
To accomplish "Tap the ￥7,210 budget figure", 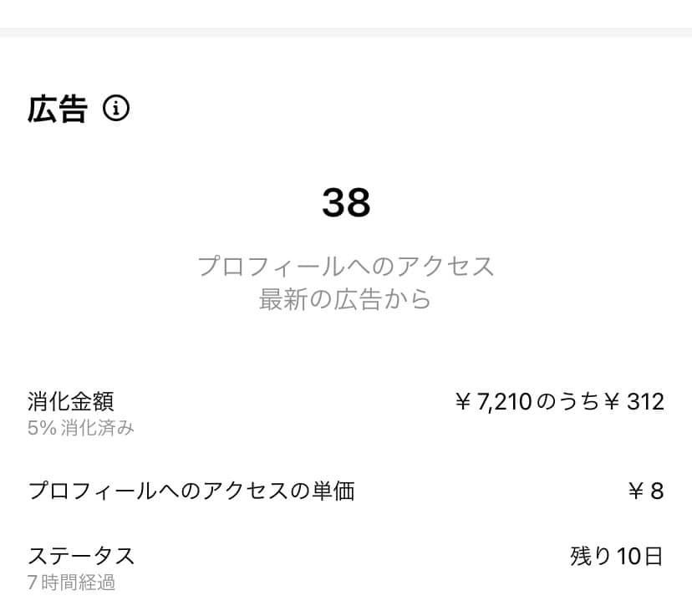I will [x=493, y=401].
